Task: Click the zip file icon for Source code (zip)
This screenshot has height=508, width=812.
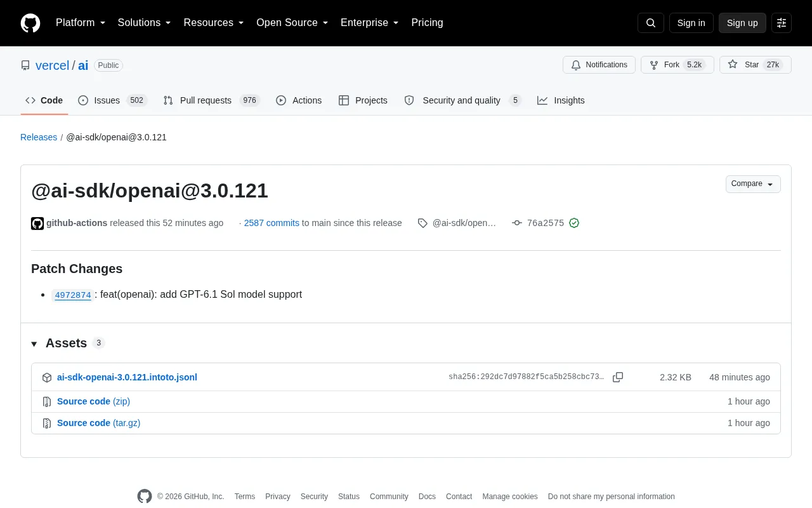Action: pos(47,401)
